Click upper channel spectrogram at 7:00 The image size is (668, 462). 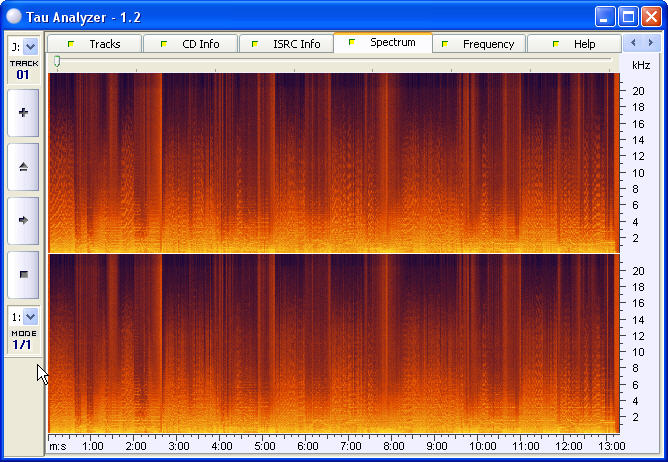351,160
